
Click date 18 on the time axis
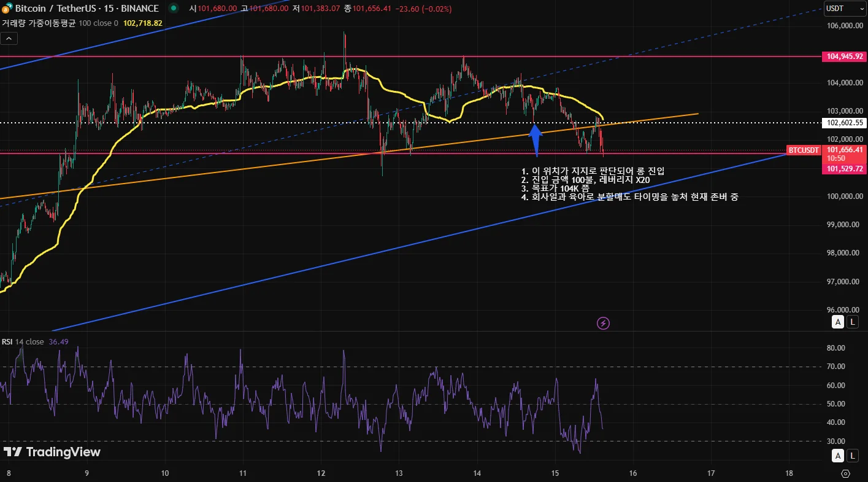click(x=789, y=473)
